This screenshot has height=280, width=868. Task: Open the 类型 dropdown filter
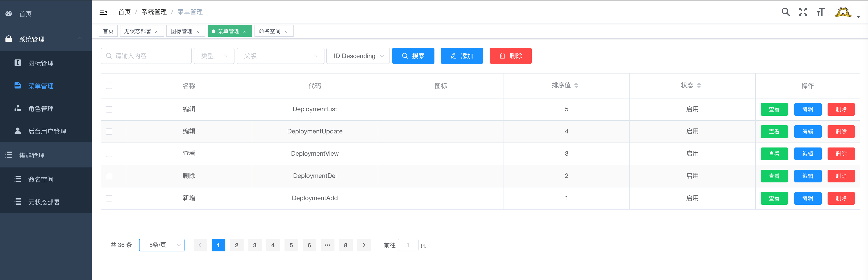pos(214,56)
